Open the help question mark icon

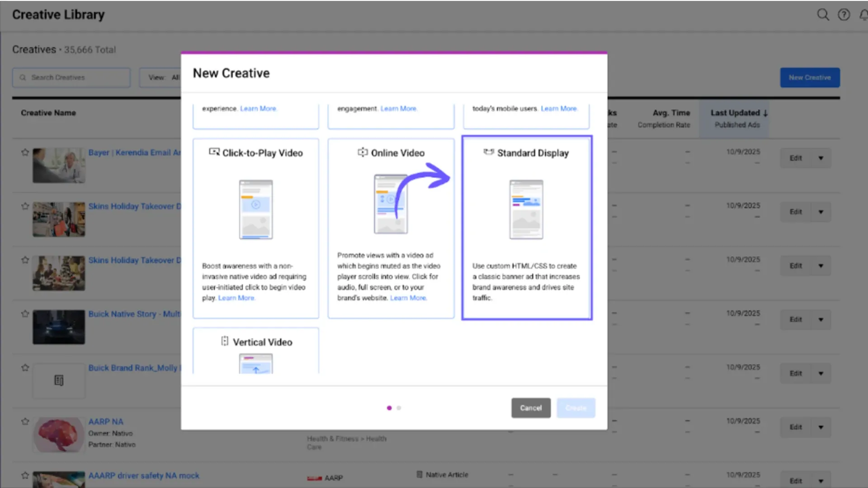click(x=844, y=15)
